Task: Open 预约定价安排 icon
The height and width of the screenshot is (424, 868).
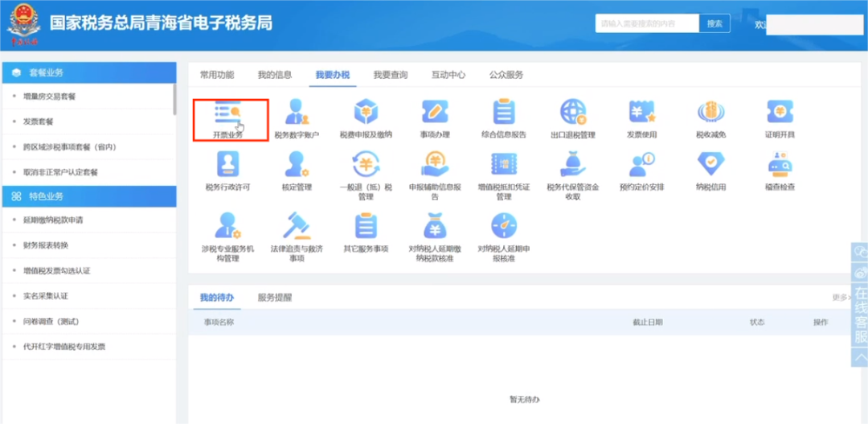Action: (x=641, y=165)
